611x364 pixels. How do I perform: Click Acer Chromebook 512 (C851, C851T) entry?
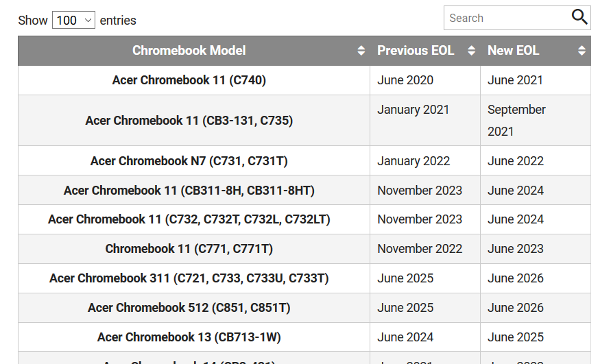(x=189, y=308)
